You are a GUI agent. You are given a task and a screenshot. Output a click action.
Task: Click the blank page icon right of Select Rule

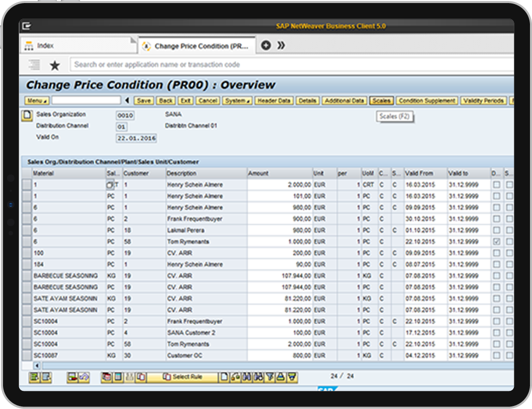point(224,377)
